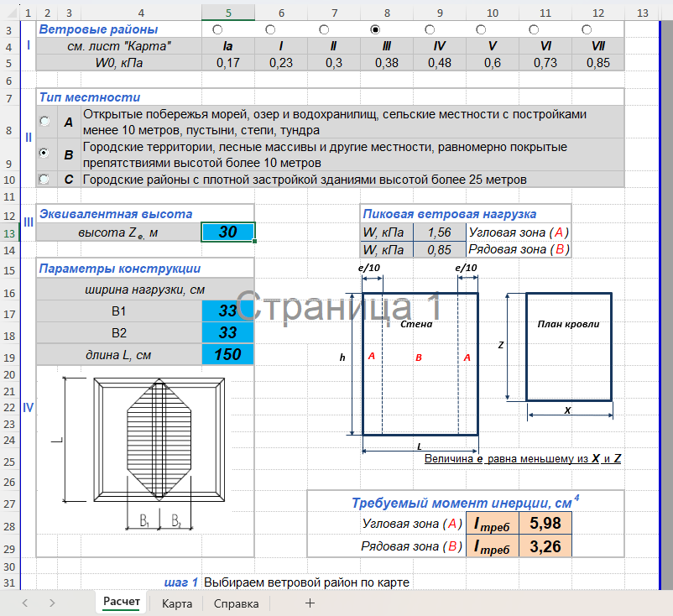Select column header 13
This screenshot has width=673, height=616.
(643, 13)
